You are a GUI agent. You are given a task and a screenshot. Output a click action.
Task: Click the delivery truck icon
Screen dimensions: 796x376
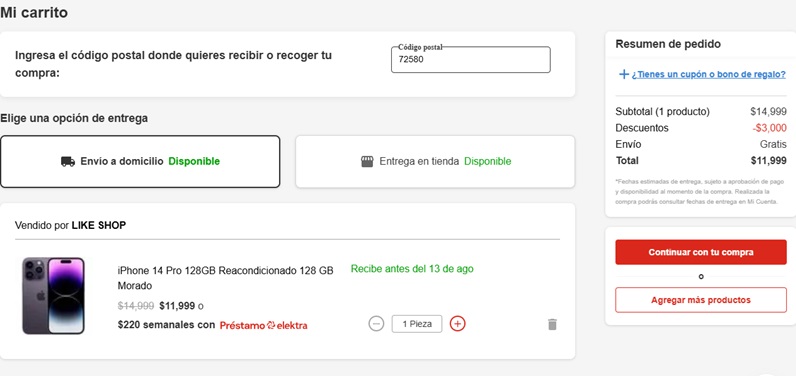68,161
